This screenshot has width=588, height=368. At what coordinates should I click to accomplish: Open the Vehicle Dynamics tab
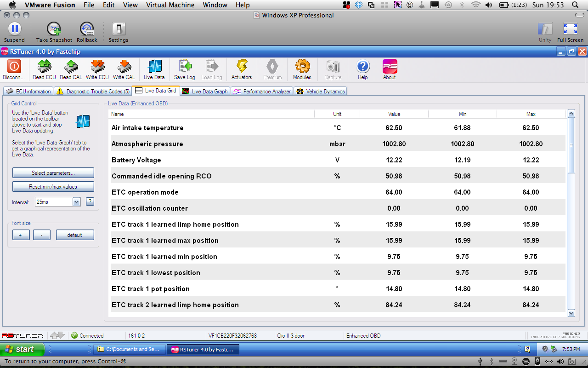[320, 91]
